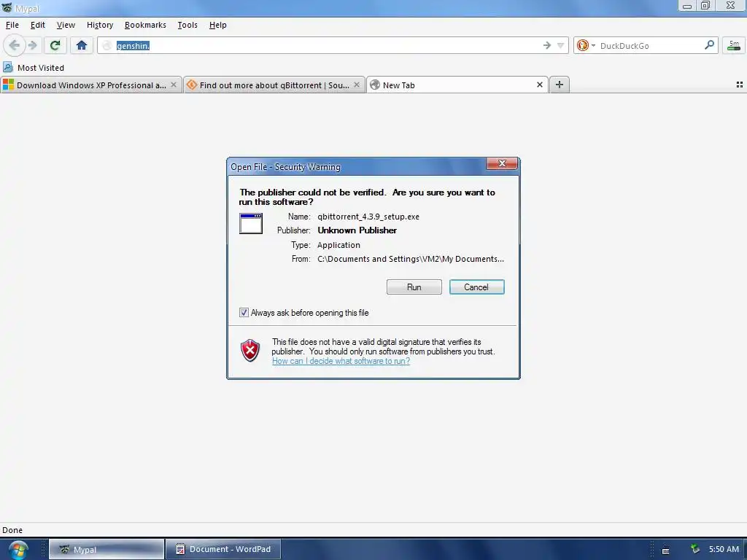Screen dimensions: 747x560
Task: Open How can I decide what software link
Action: point(341,361)
